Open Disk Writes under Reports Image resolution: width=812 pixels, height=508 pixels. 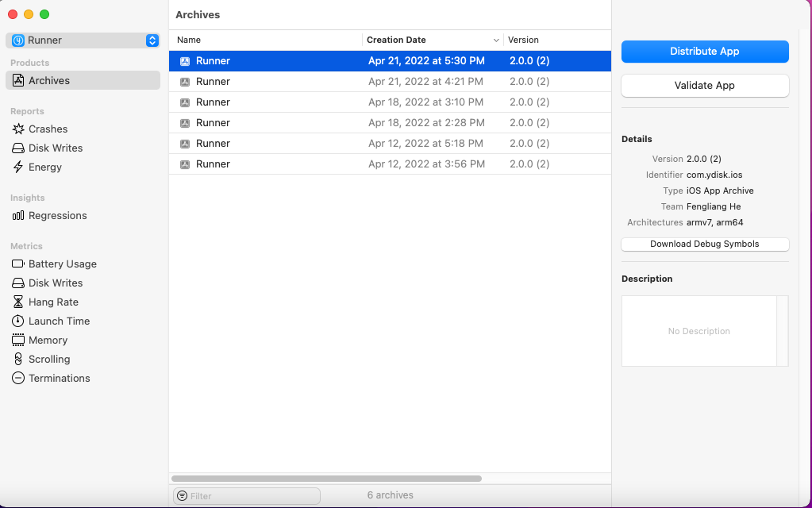pos(55,148)
